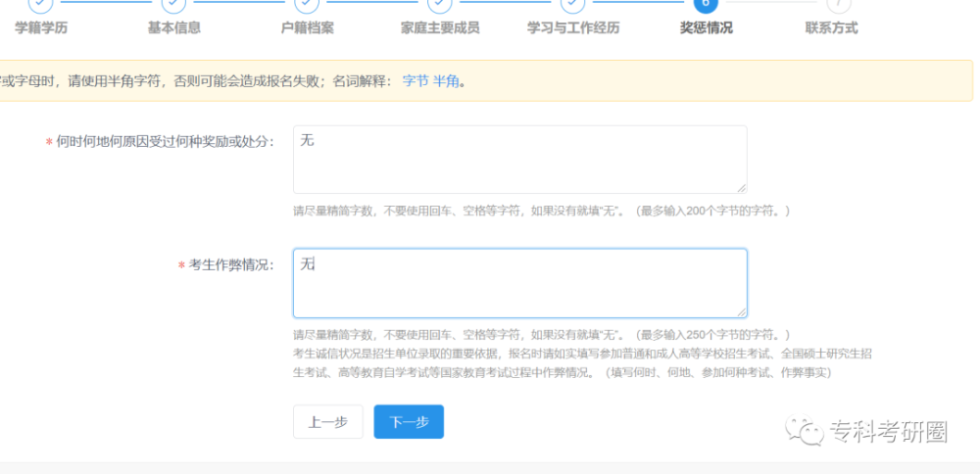The image size is (980, 474).
Task: Click resize grip of 奖励或处分 text area
Action: pos(741,188)
